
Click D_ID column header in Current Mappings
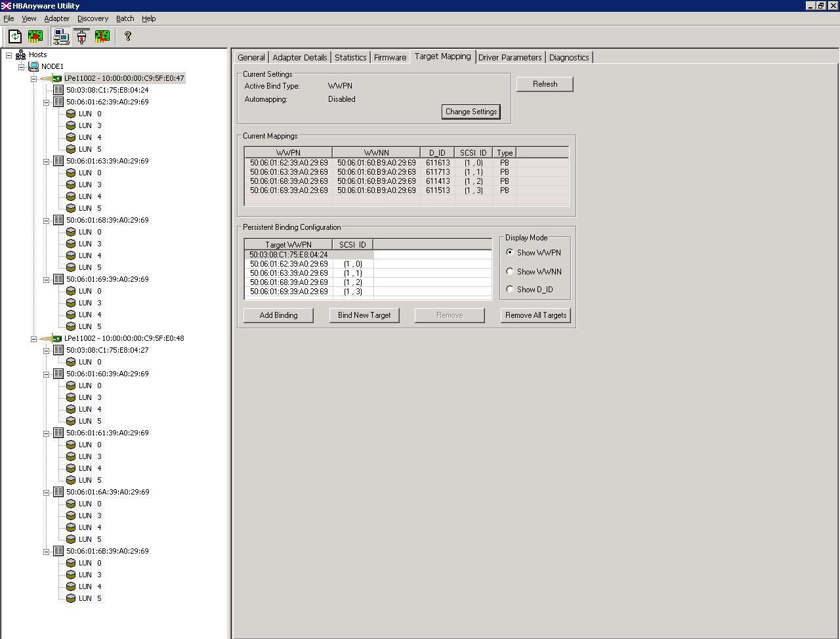tap(437, 153)
